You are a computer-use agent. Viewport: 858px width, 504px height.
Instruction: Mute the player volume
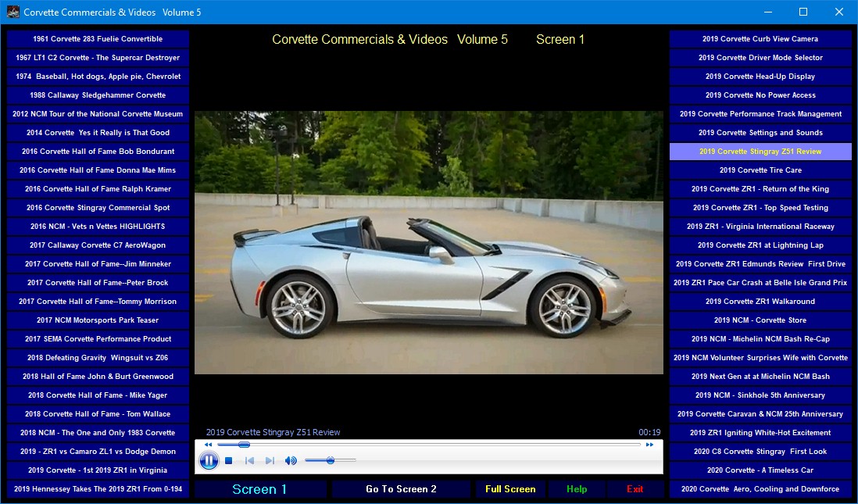point(291,461)
